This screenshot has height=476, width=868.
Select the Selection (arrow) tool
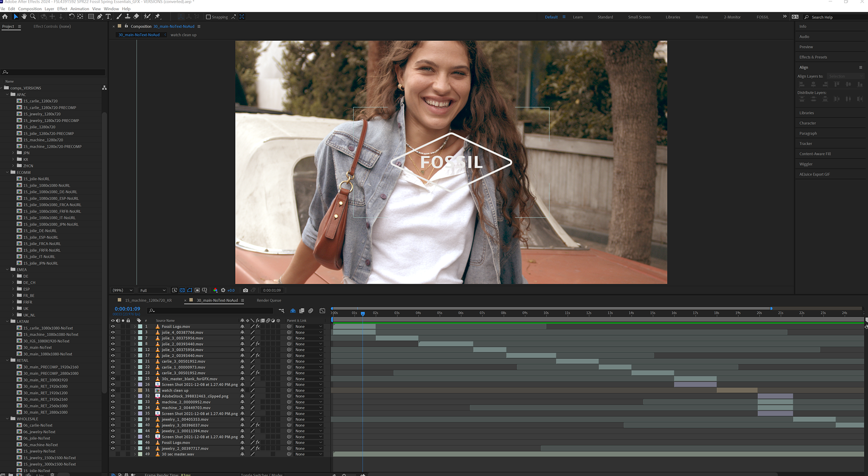pyautogui.click(x=15, y=17)
